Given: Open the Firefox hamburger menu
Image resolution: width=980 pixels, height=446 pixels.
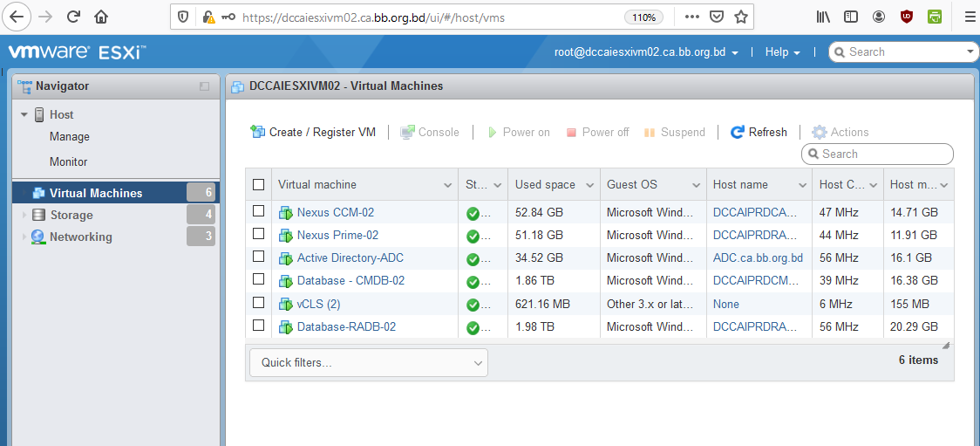Looking at the screenshot, I should pyautogui.click(x=970, y=17).
